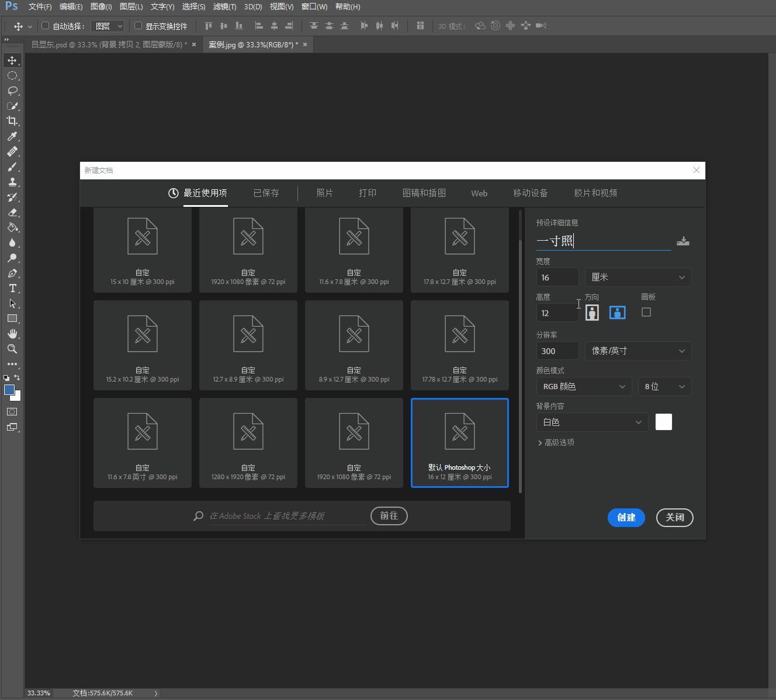
Task: Select the Zoom tool in toolbar
Action: [12, 349]
